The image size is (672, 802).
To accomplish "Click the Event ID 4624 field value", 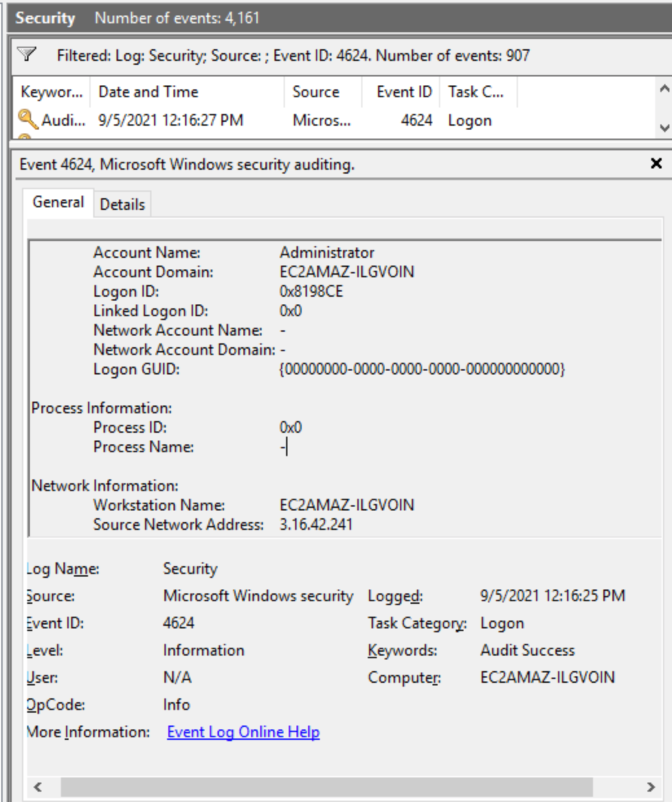I will click(x=179, y=623).
